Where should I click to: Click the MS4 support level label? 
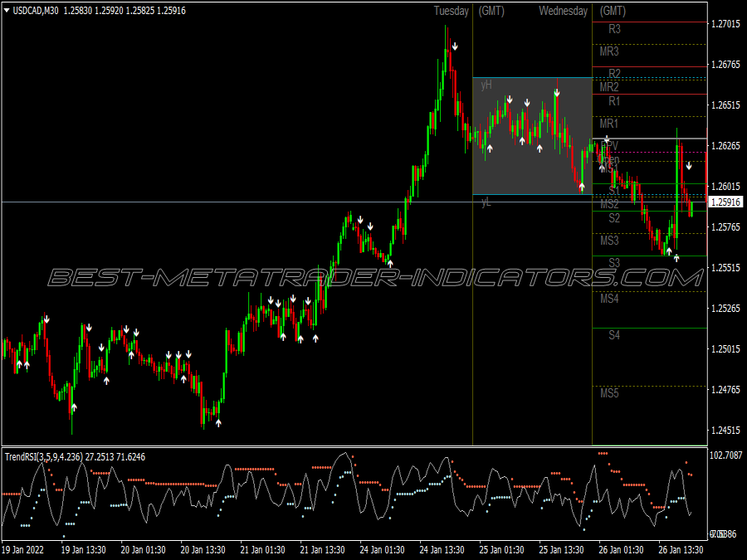click(609, 299)
